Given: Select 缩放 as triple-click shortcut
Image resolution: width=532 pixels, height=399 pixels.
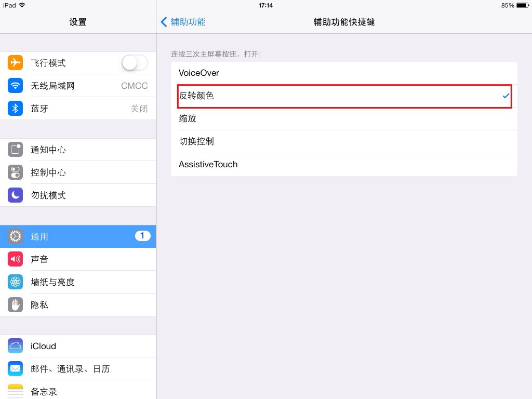Looking at the screenshot, I should pyautogui.click(x=344, y=119).
